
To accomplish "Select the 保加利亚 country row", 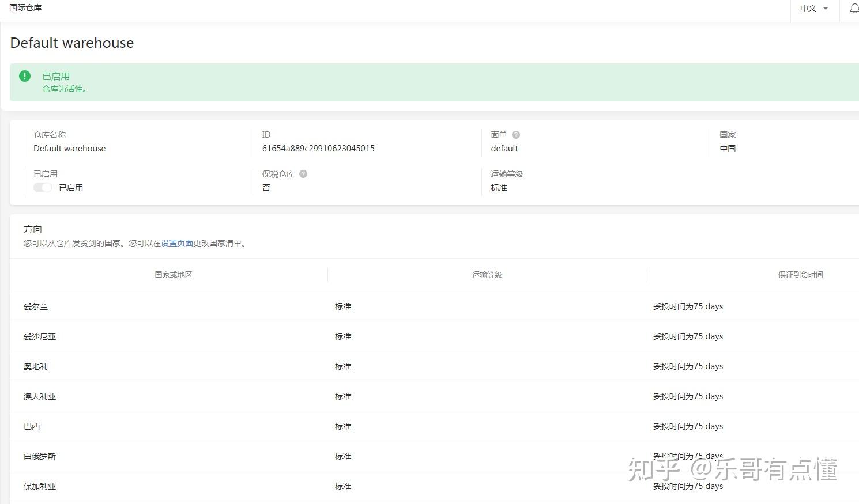I will [x=39, y=486].
